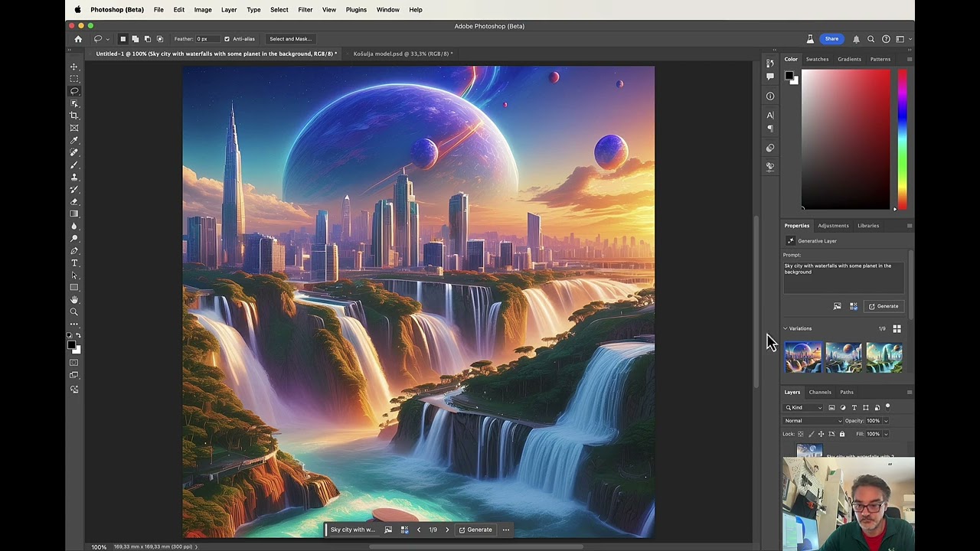Image resolution: width=980 pixels, height=551 pixels.
Task: Select the Crop tool
Action: click(x=74, y=116)
